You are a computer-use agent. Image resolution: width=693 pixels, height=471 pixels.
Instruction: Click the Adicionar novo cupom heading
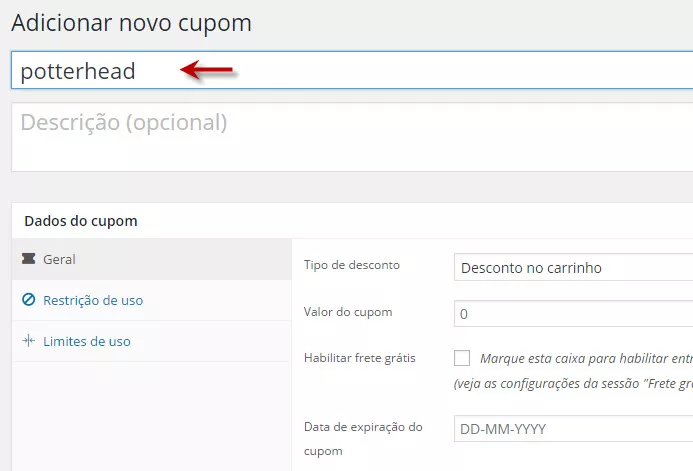coord(131,23)
